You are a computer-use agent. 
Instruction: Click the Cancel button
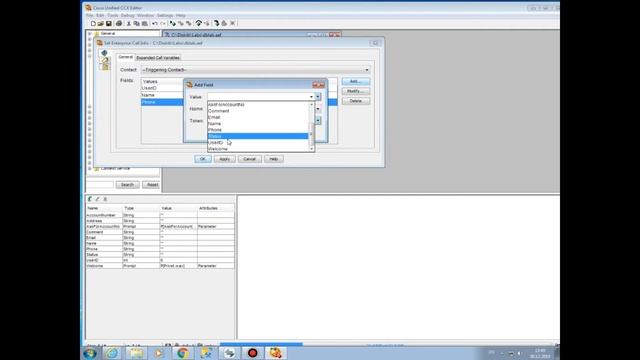[x=249, y=159]
